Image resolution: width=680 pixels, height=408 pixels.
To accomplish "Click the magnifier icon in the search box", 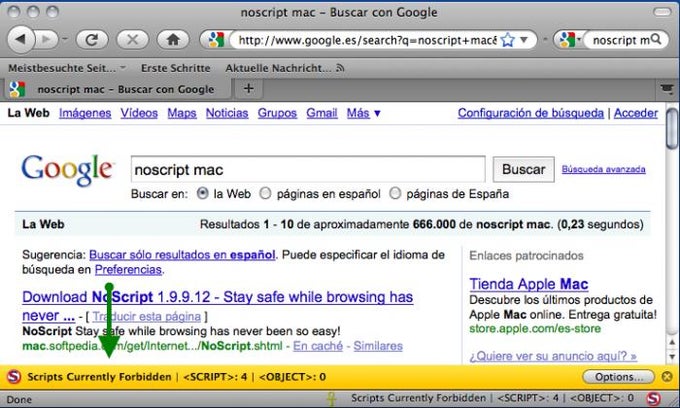I will pos(656,39).
